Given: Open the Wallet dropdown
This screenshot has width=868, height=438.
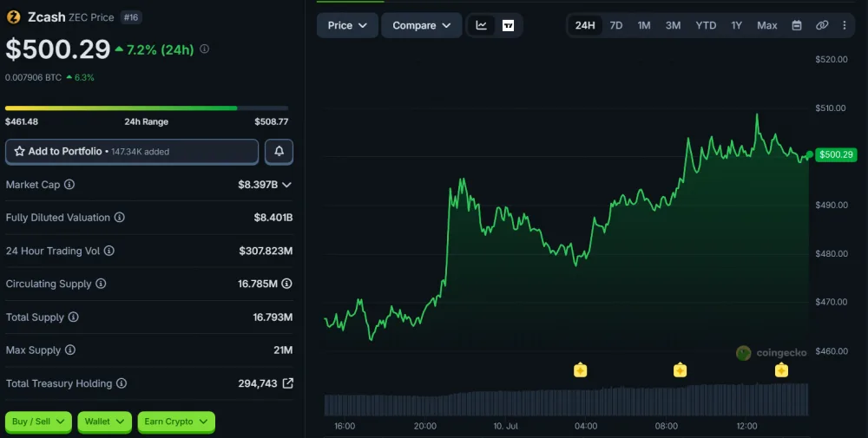Looking at the screenshot, I should (105, 422).
